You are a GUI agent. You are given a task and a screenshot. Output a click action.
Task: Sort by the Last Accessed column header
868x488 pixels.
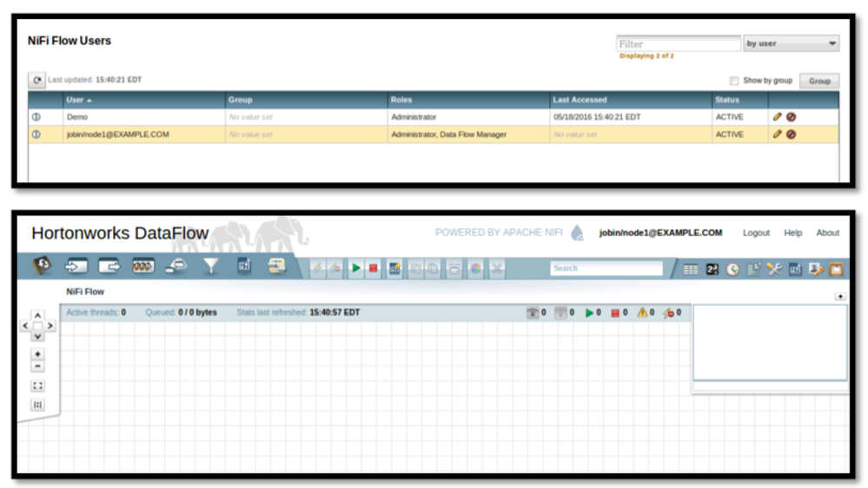click(x=631, y=100)
